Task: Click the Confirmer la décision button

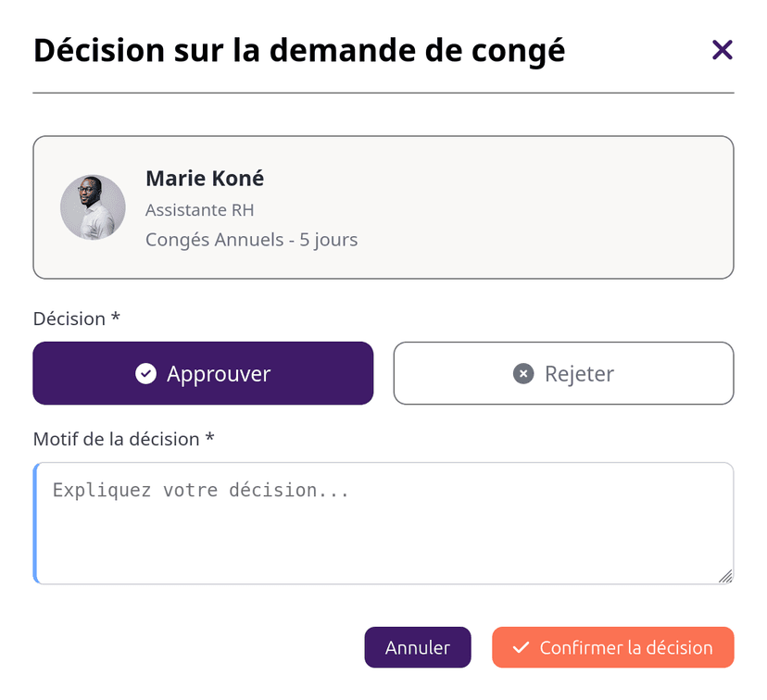Action: coord(612,647)
